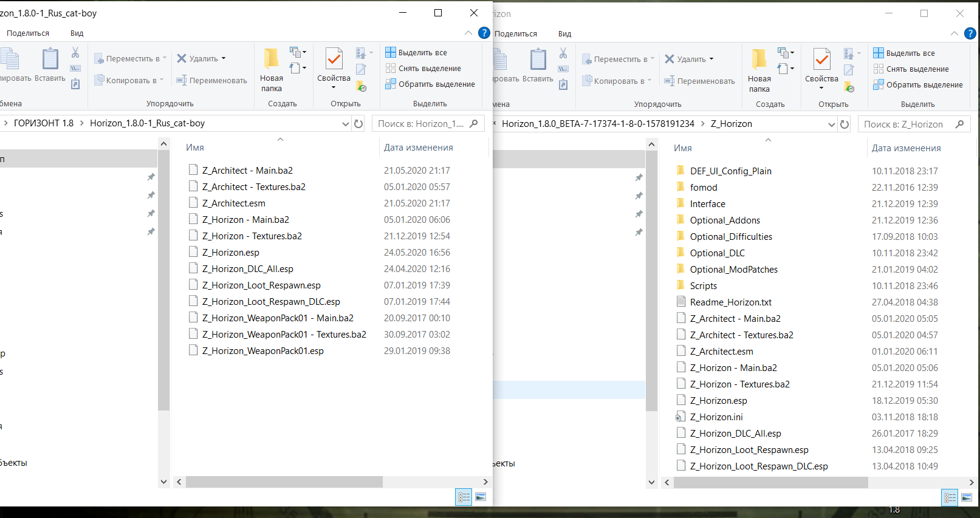
Task: Open the Удалить dropdown arrow in the left window
Action: [x=224, y=58]
